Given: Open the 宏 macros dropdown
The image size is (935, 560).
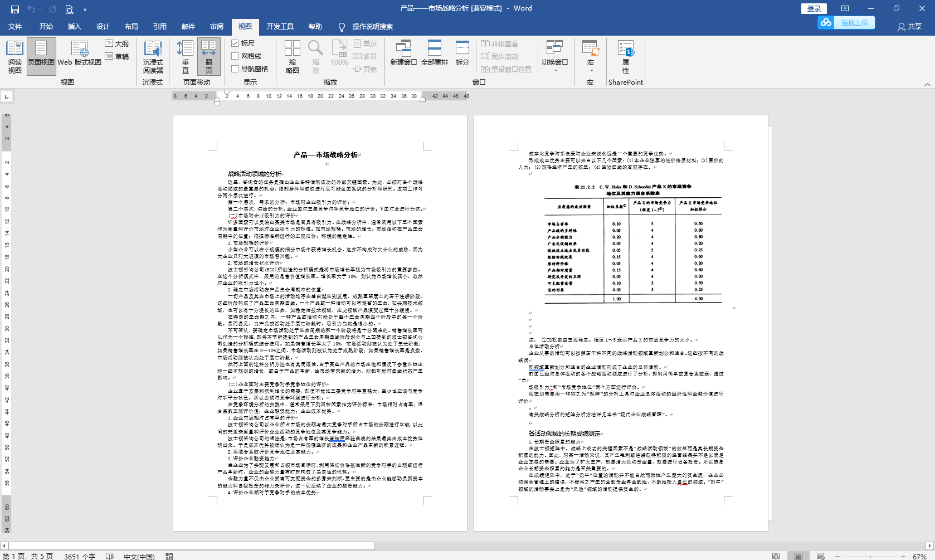Looking at the screenshot, I should point(591,56).
